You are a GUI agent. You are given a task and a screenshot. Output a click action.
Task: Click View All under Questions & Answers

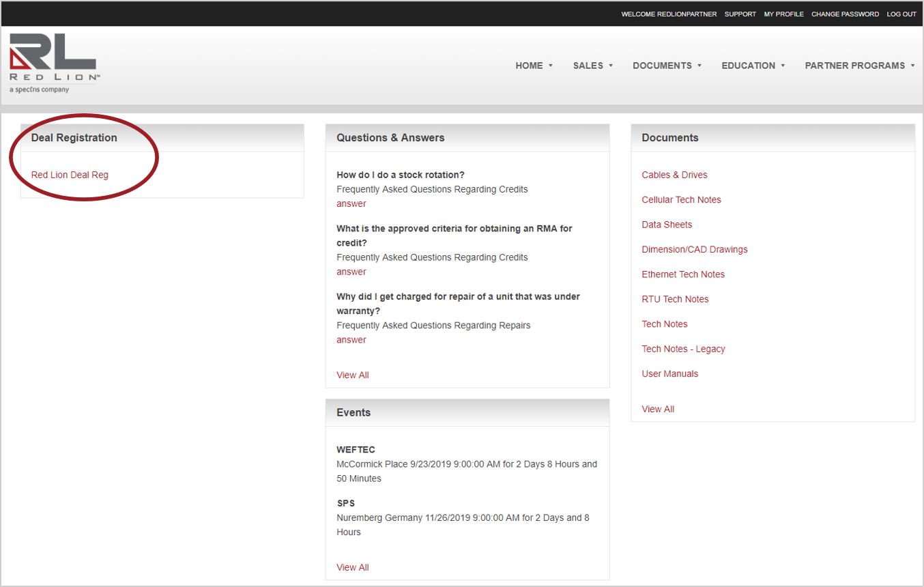tap(352, 375)
